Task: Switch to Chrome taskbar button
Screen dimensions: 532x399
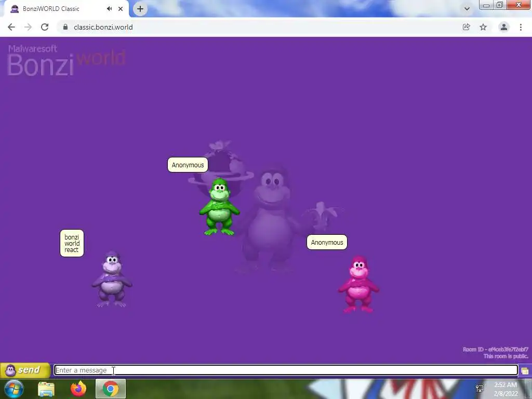Action: coord(111,389)
